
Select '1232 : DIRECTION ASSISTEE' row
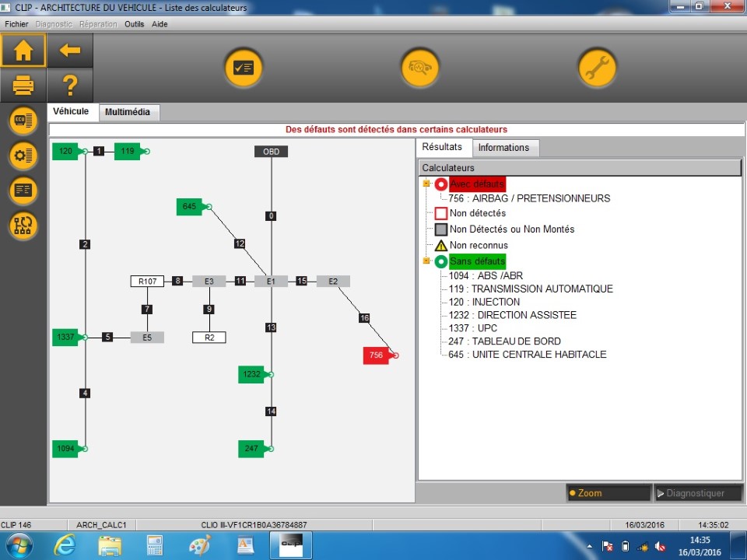(513, 315)
